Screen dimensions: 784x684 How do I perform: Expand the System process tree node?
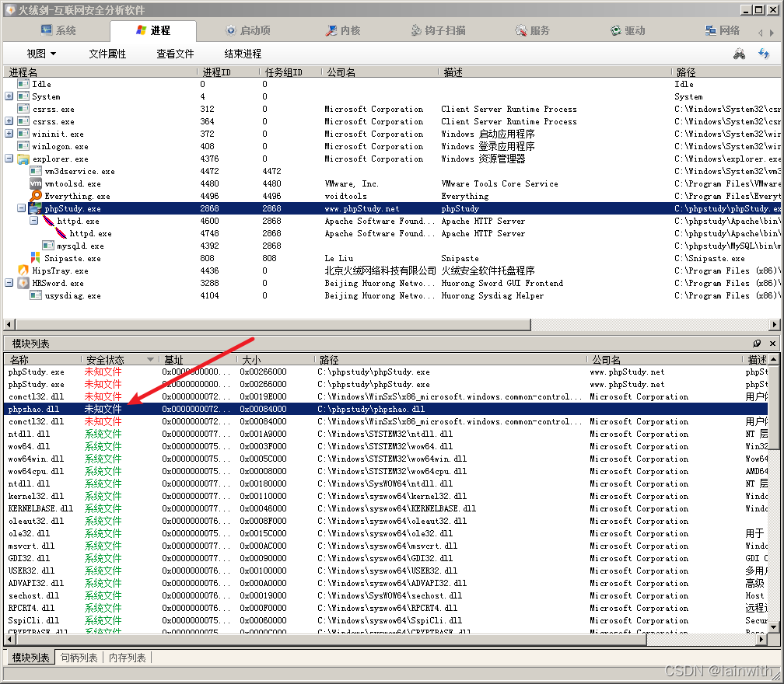(x=9, y=96)
